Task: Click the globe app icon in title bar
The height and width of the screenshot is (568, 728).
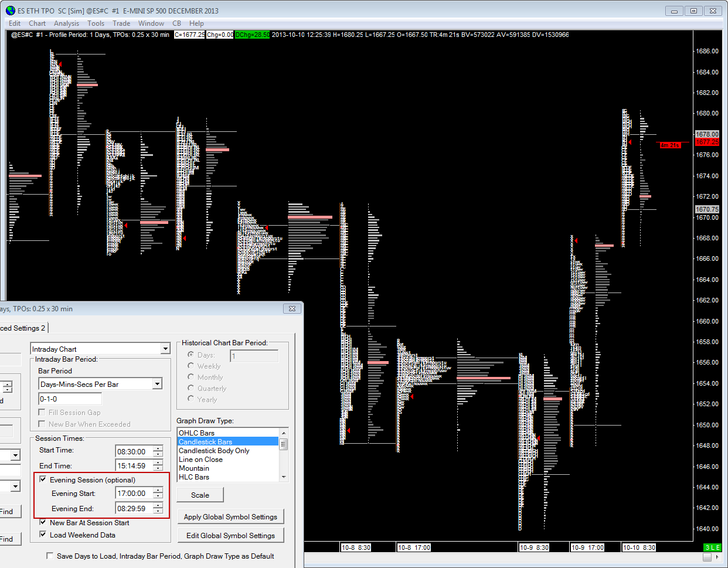Action: [11, 11]
